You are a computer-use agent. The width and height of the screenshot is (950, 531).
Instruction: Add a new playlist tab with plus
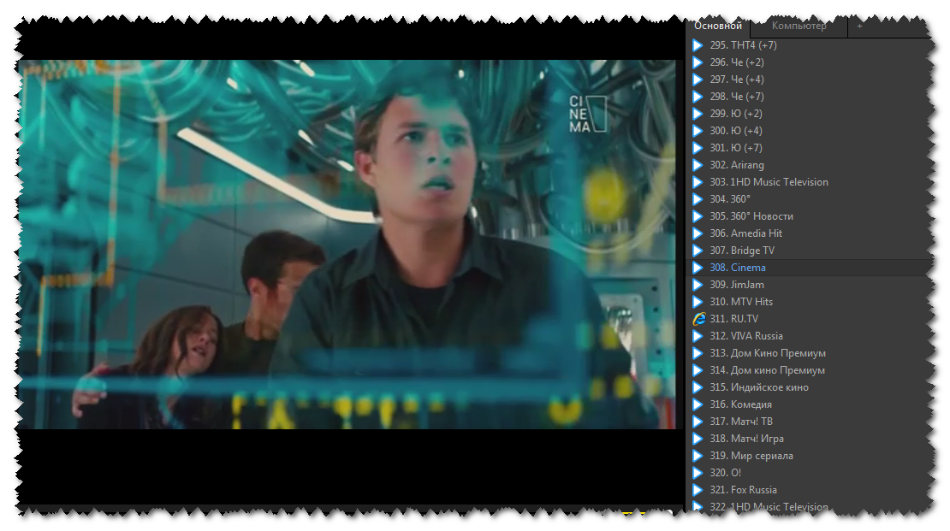(859, 26)
